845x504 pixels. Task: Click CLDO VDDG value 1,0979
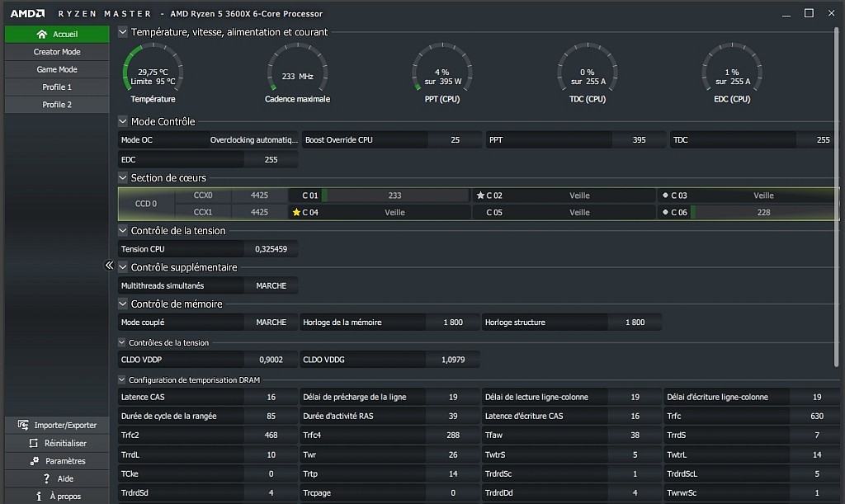pos(453,360)
